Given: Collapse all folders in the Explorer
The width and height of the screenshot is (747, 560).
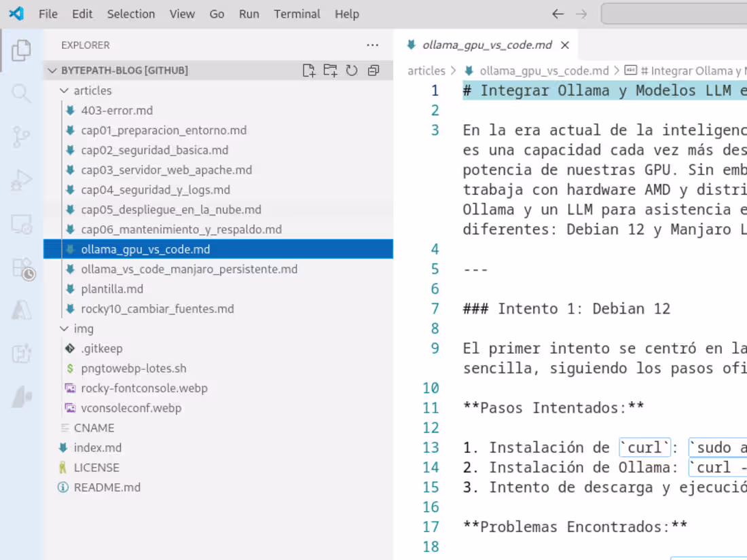Looking at the screenshot, I should (x=373, y=70).
